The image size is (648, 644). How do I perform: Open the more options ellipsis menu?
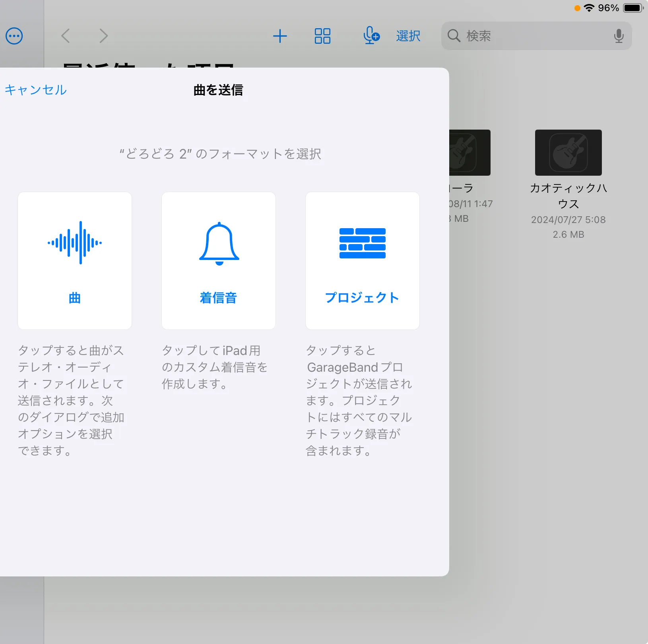14,36
